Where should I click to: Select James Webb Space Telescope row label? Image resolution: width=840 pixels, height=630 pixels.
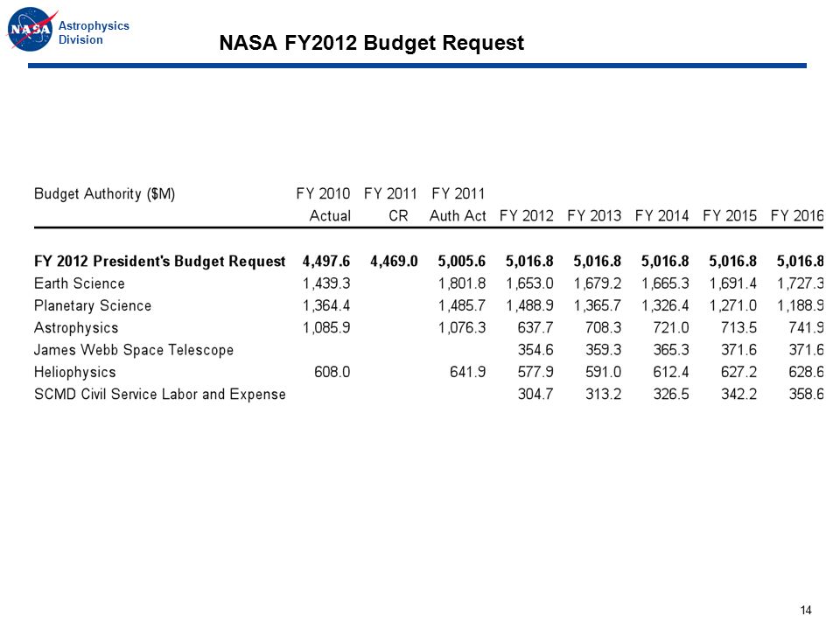click(134, 350)
